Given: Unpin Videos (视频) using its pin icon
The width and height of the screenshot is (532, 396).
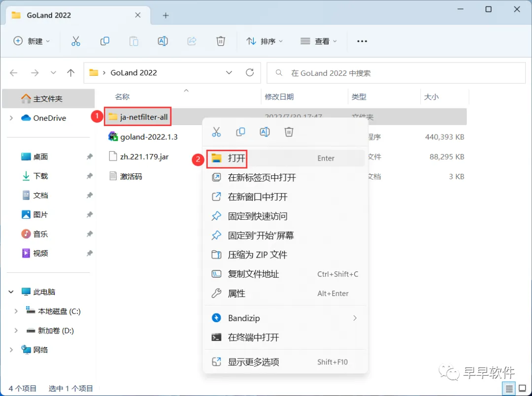Looking at the screenshot, I should pyautogui.click(x=90, y=254).
